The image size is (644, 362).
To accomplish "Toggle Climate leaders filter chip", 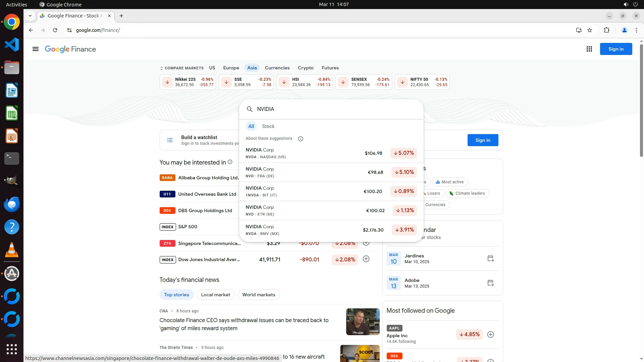I will 467,193.
